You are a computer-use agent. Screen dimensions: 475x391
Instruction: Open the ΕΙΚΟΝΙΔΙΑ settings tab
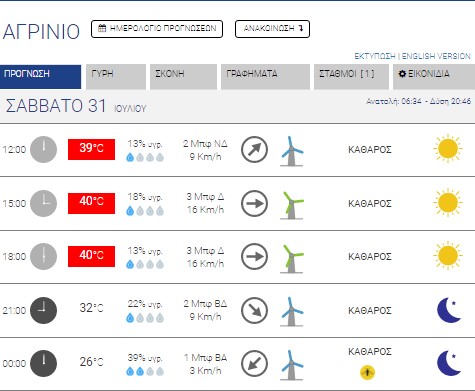434,77
